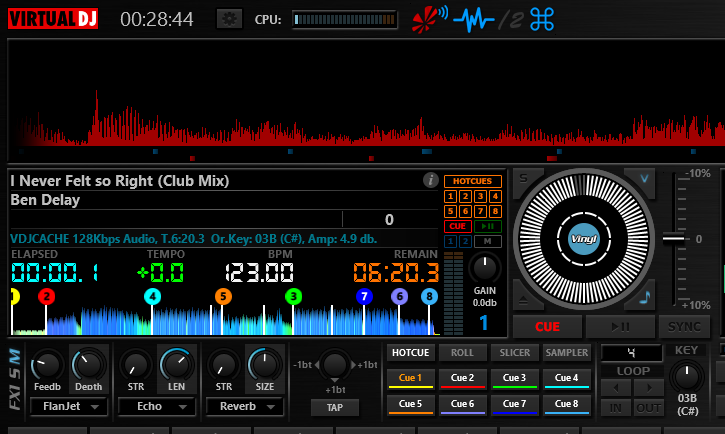Trigger the Cue 2 pad
The image size is (725, 434).
[x=462, y=378]
